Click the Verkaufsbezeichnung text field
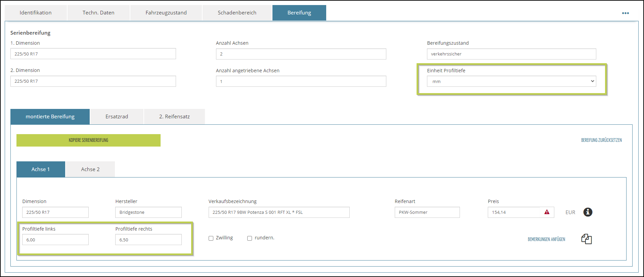The image size is (644, 277). coord(279,212)
